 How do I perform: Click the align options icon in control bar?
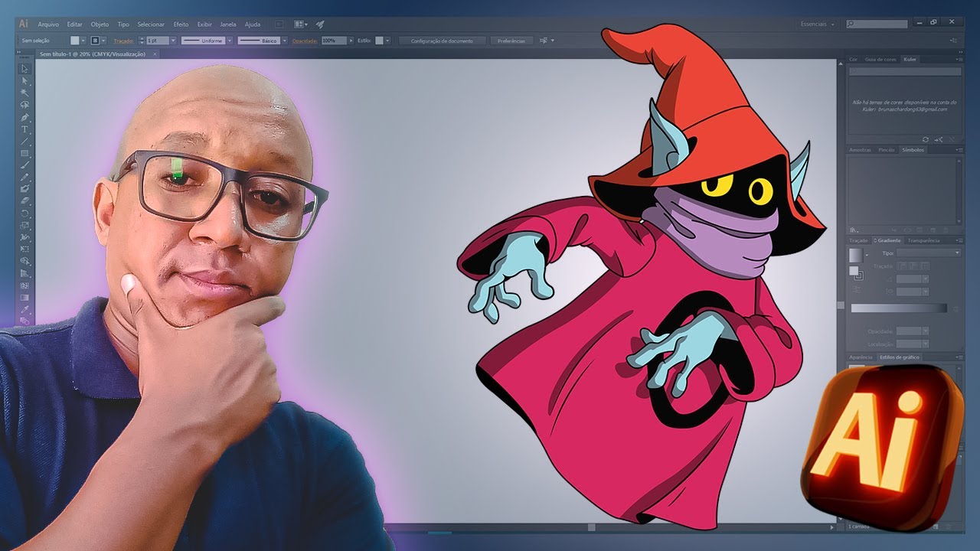544,41
